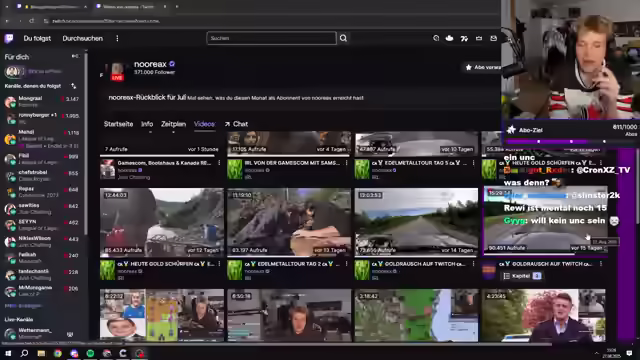Open the 4:23:45 video thumbnail
The height and width of the screenshot is (360, 640).
click(x=544, y=315)
